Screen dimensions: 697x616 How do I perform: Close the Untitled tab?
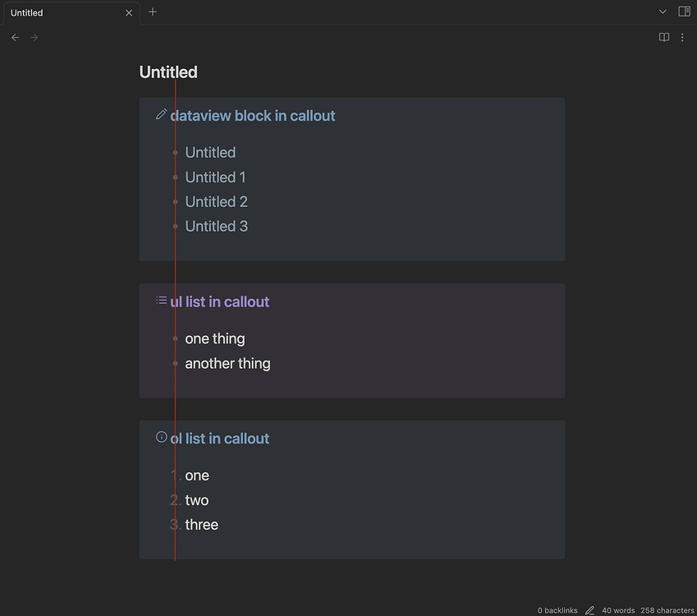point(129,12)
